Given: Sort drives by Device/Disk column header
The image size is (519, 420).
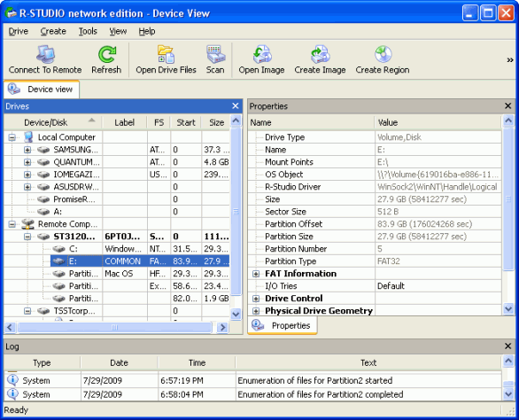Looking at the screenshot, I should pos(53,122).
